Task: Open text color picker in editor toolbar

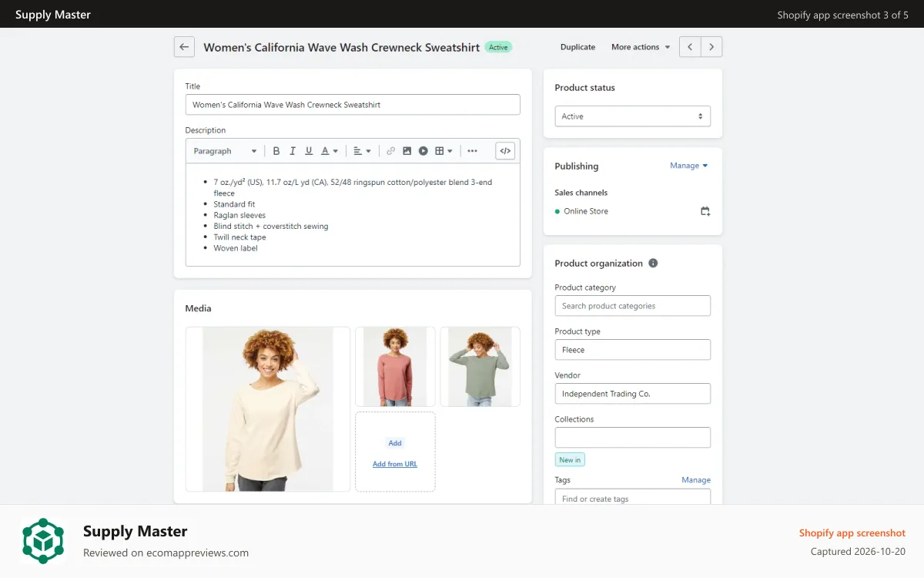Action: click(330, 151)
